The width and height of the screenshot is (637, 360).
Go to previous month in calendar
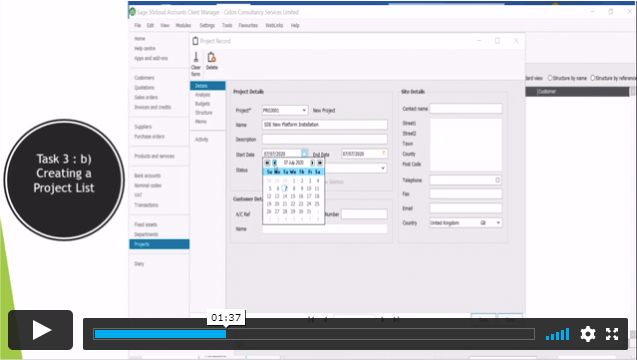click(275, 163)
